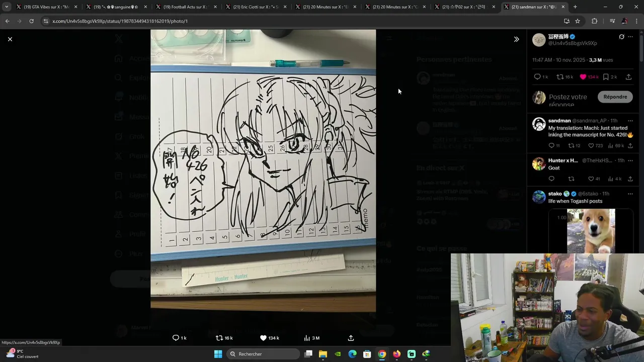The height and width of the screenshot is (362, 644).
Task: Share the 'Goat' comment
Action: [x=630, y=179]
